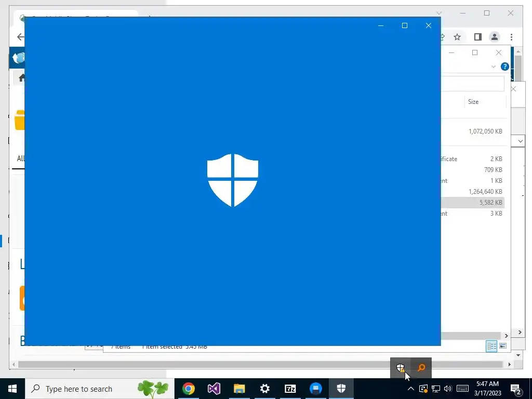Open the sync status tray icon with orange dot

(423, 389)
